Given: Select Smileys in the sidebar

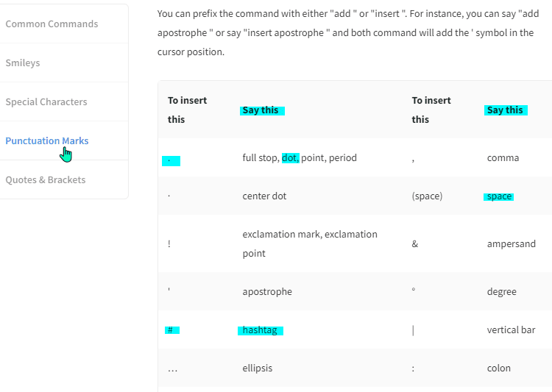Looking at the screenshot, I should pos(23,63).
